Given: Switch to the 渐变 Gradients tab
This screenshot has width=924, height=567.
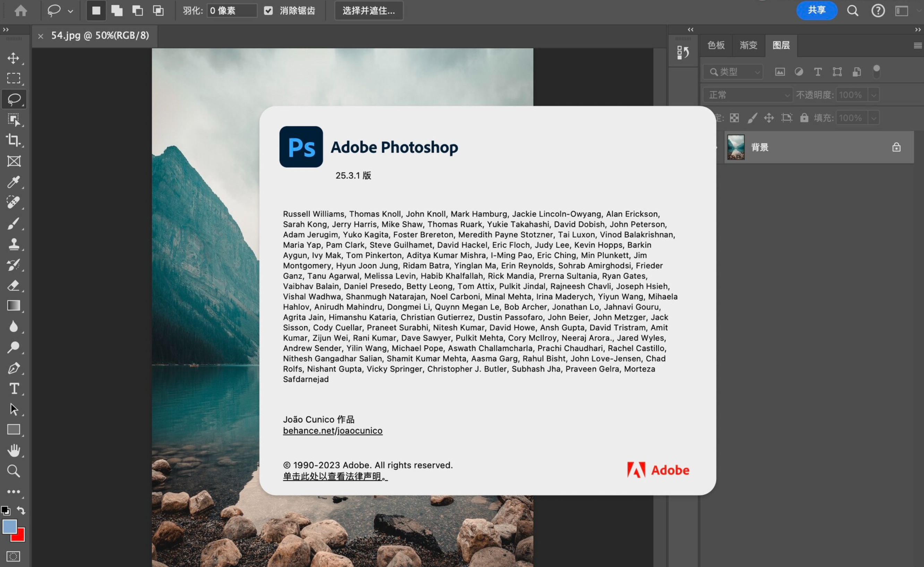Looking at the screenshot, I should pyautogui.click(x=748, y=45).
